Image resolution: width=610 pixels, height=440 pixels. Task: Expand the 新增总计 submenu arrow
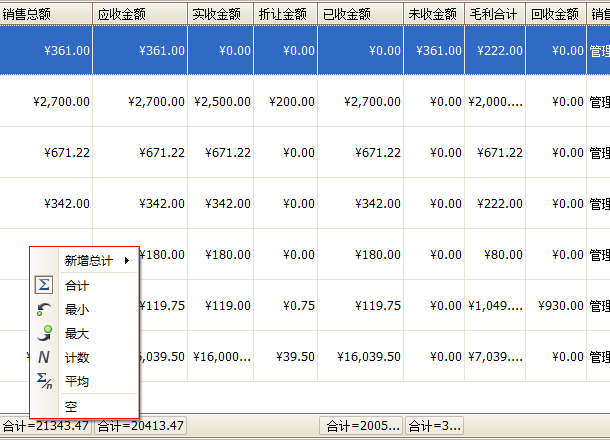[x=127, y=260]
